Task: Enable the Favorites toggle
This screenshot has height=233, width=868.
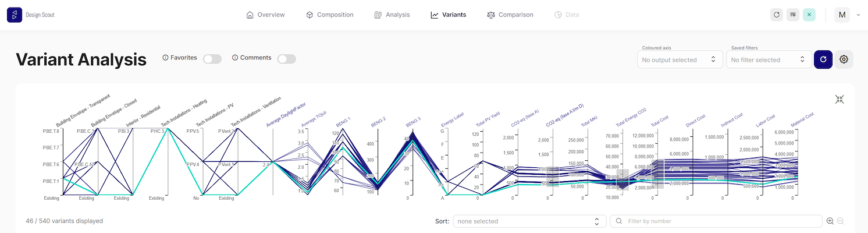Action: (212, 59)
